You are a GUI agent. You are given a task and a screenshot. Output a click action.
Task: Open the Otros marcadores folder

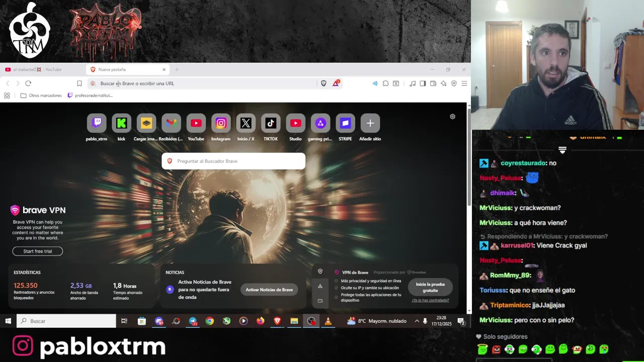[41, 96]
